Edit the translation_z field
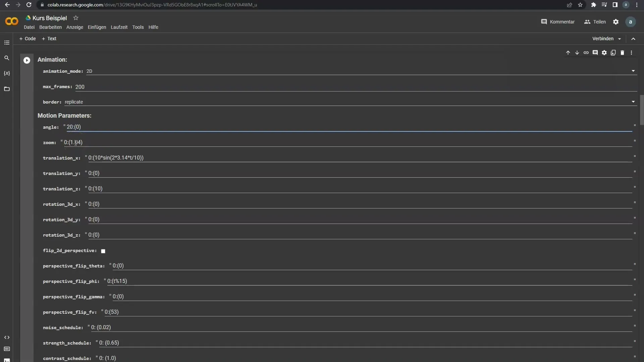This screenshot has height=362, width=644. coord(360,189)
